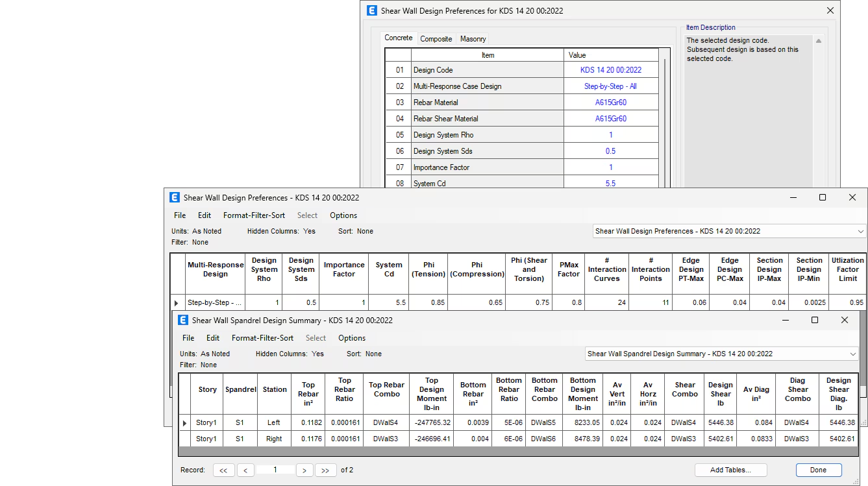Go to previous record with < button
The width and height of the screenshot is (868, 486).
point(245,470)
